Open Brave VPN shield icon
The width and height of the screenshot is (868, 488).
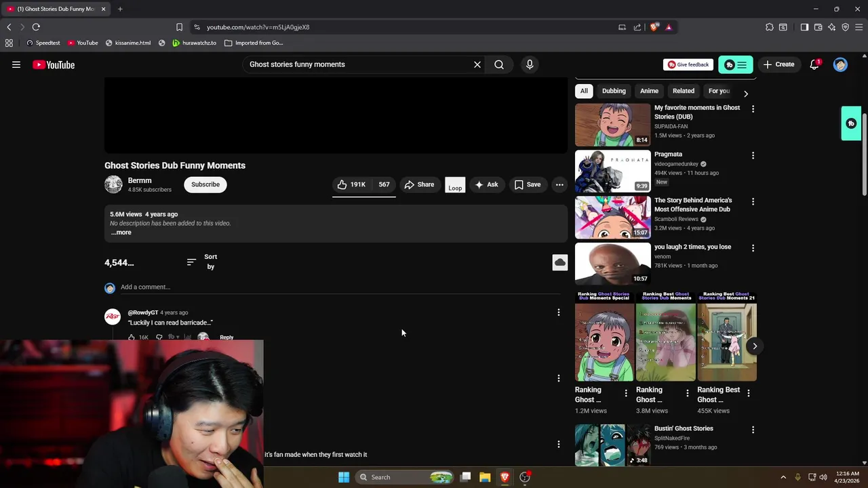click(845, 27)
